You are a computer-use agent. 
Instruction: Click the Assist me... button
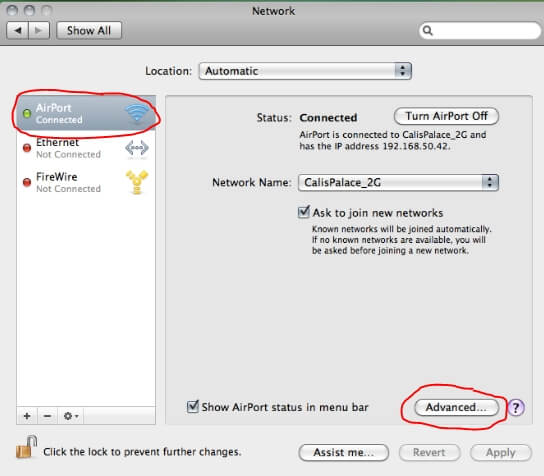pyautogui.click(x=343, y=452)
